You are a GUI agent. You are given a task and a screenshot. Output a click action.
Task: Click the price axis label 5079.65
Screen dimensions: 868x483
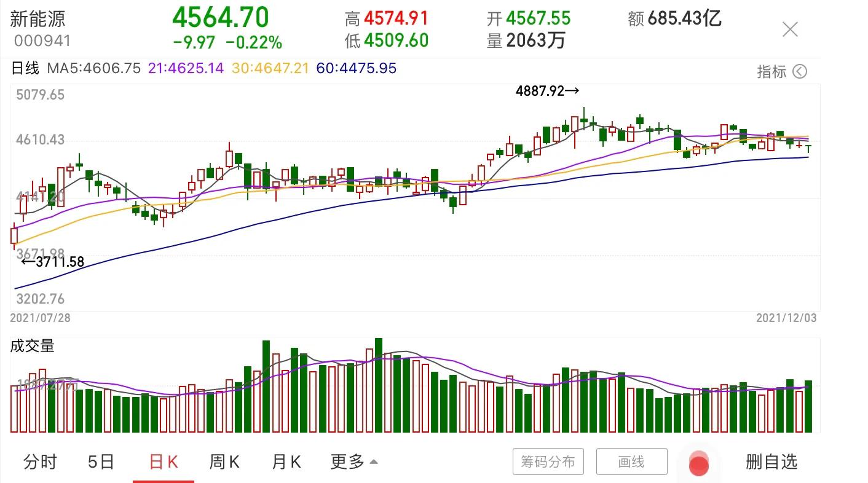[40, 95]
